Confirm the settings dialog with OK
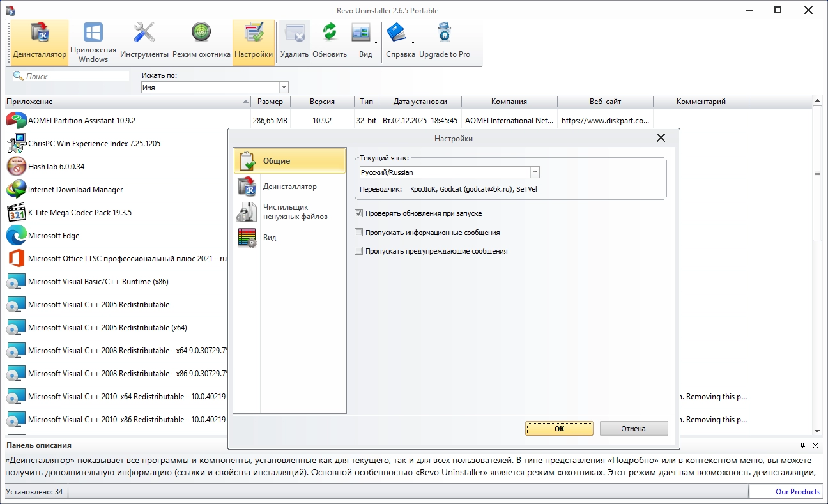Image resolution: width=828 pixels, height=504 pixels. pos(560,429)
